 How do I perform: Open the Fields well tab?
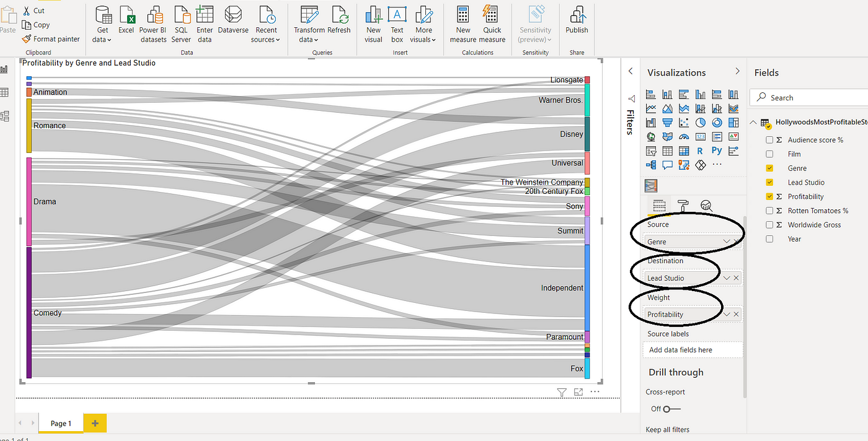(x=659, y=206)
